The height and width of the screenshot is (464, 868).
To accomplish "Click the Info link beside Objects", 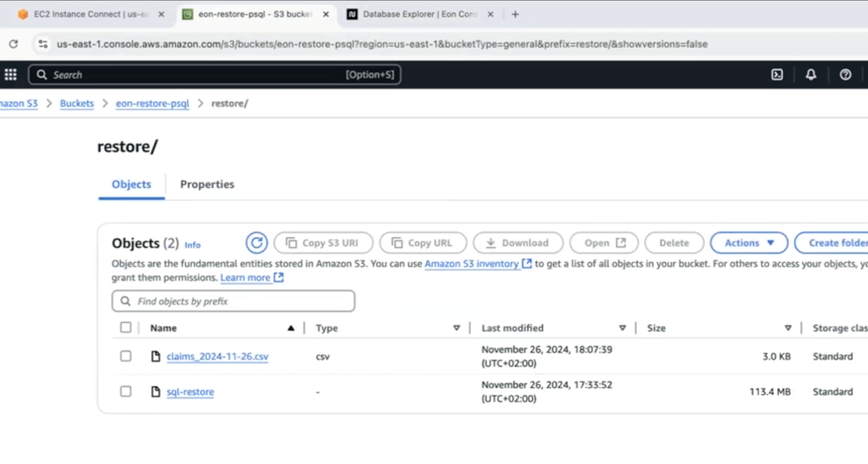I will (193, 245).
